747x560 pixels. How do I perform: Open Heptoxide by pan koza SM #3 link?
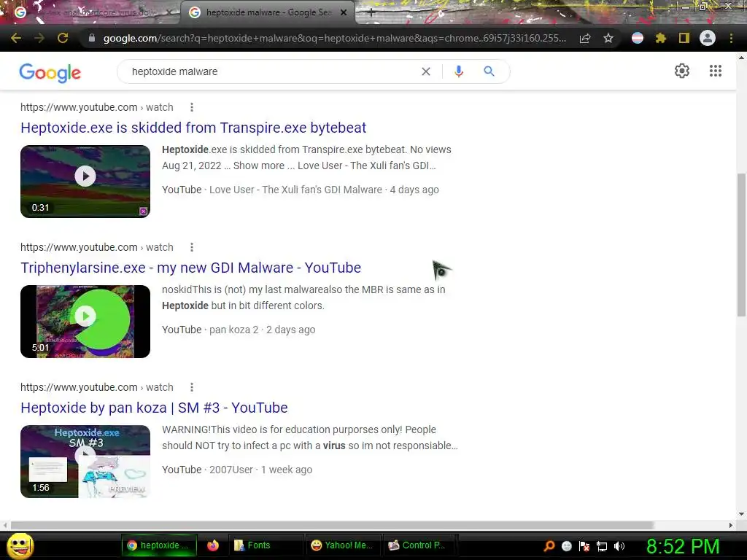tap(154, 408)
